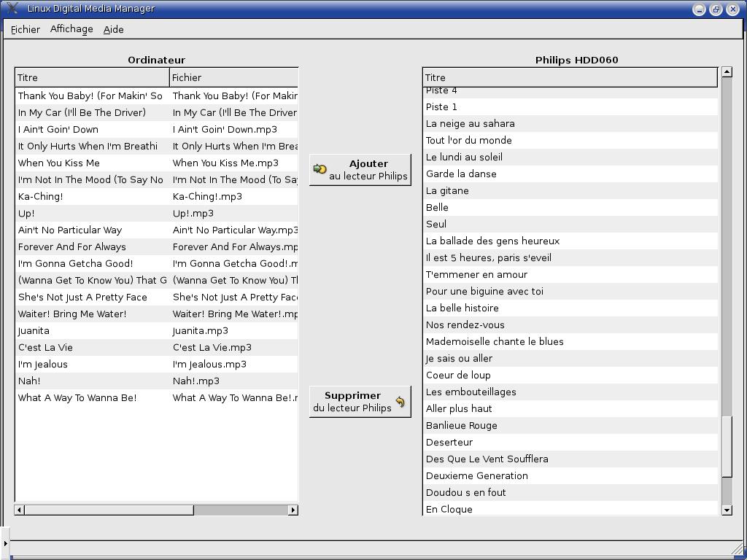Click scroll down arrow of Philips list

point(727,510)
